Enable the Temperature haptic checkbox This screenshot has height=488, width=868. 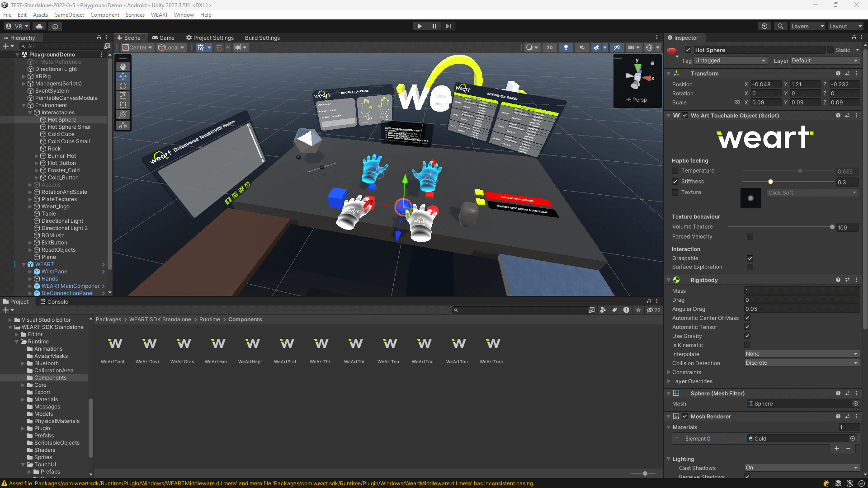pyautogui.click(x=675, y=171)
